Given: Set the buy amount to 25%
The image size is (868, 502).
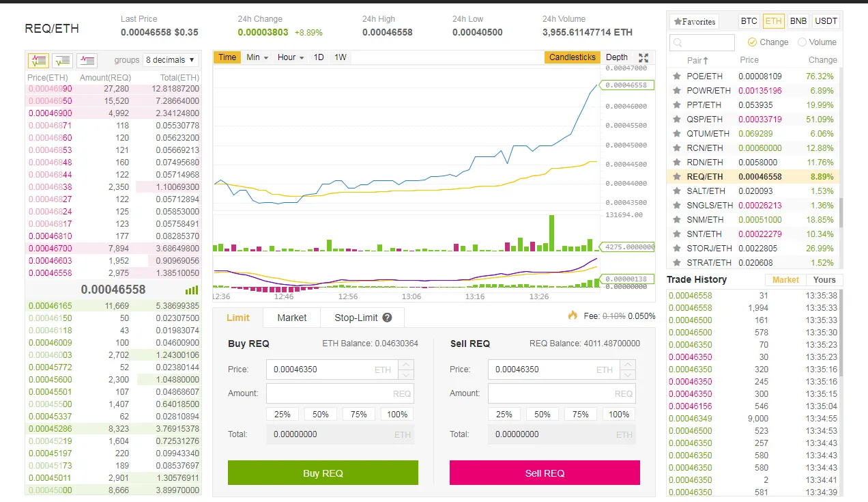Looking at the screenshot, I should [x=283, y=414].
